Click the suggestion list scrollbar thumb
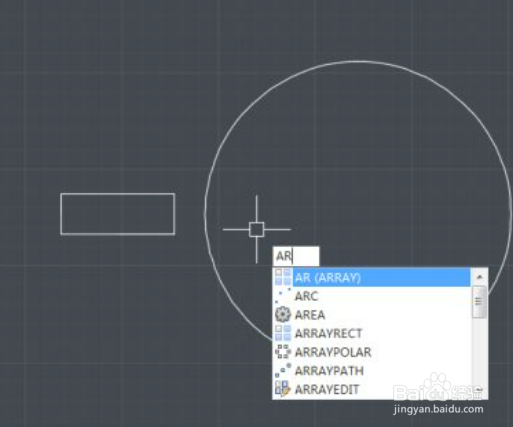The height and width of the screenshot is (427, 513). 479,302
